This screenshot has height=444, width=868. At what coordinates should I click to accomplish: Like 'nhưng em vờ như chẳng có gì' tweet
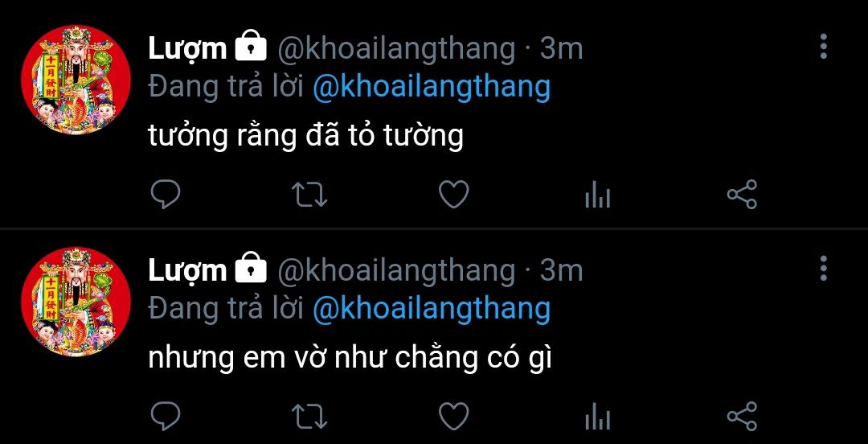point(454,417)
